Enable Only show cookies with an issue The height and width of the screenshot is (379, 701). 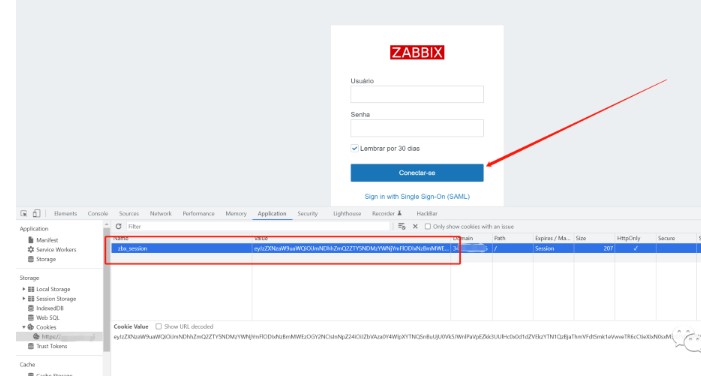point(428,227)
